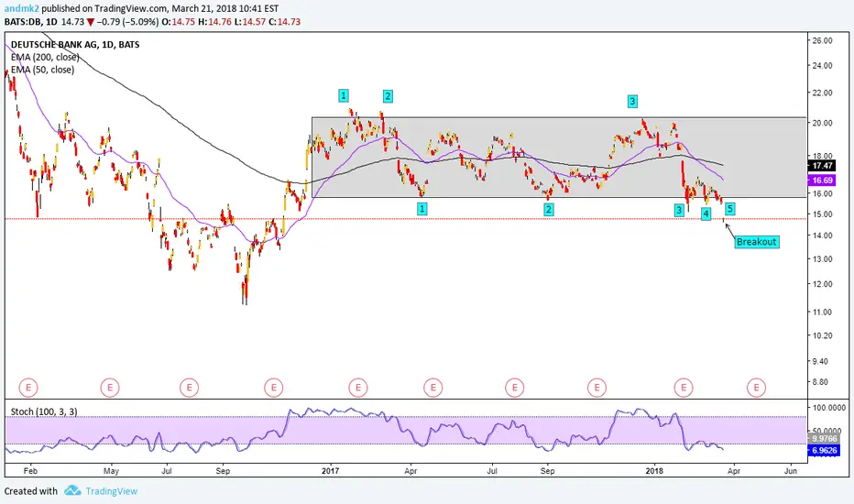Viewport: 854px width, 504px height.
Task: Open the Stoch (100, 3, 3) indicator legend
Action: (x=44, y=411)
